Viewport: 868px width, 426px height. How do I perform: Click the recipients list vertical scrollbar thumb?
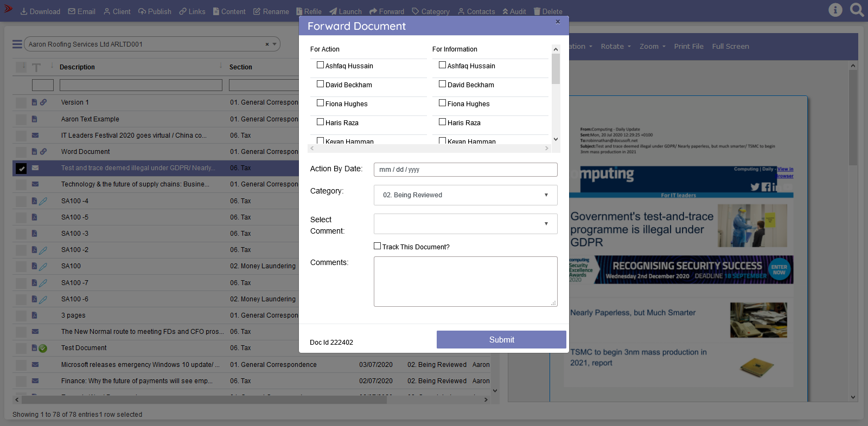pyautogui.click(x=556, y=69)
